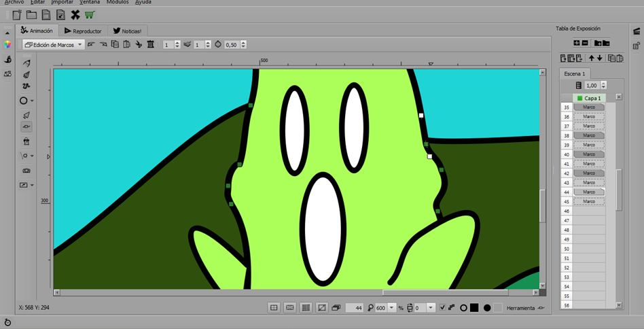Viewport: 644px width, 329px height.
Task: Remove a layer with the minus icon
Action: 585,43
